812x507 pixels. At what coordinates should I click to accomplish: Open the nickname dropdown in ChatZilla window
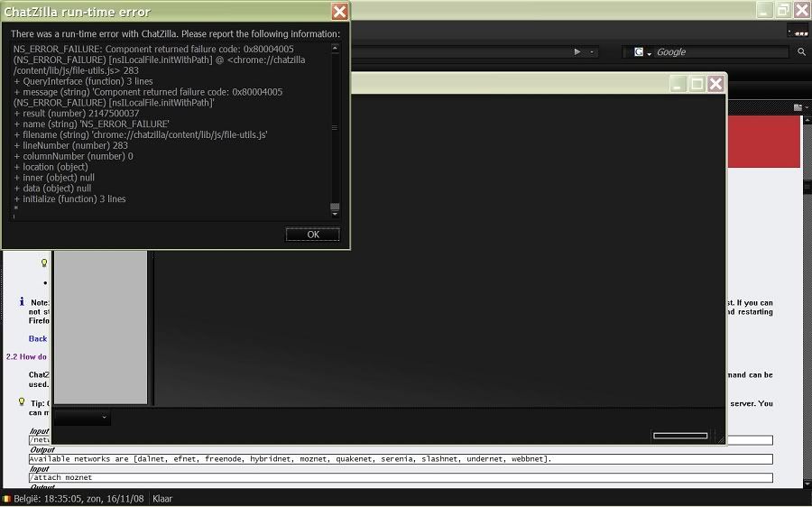82,418
